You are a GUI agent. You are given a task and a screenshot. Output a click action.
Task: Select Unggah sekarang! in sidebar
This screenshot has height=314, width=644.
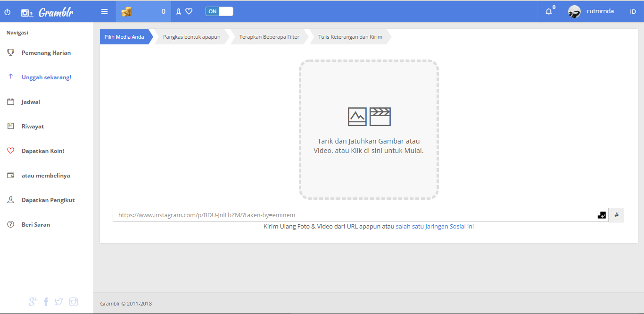pos(46,77)
